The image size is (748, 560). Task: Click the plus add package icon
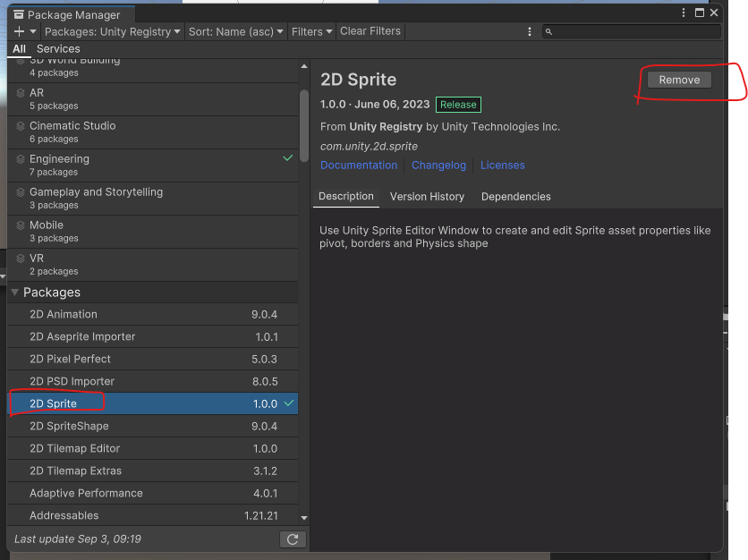tap(19, 31)
